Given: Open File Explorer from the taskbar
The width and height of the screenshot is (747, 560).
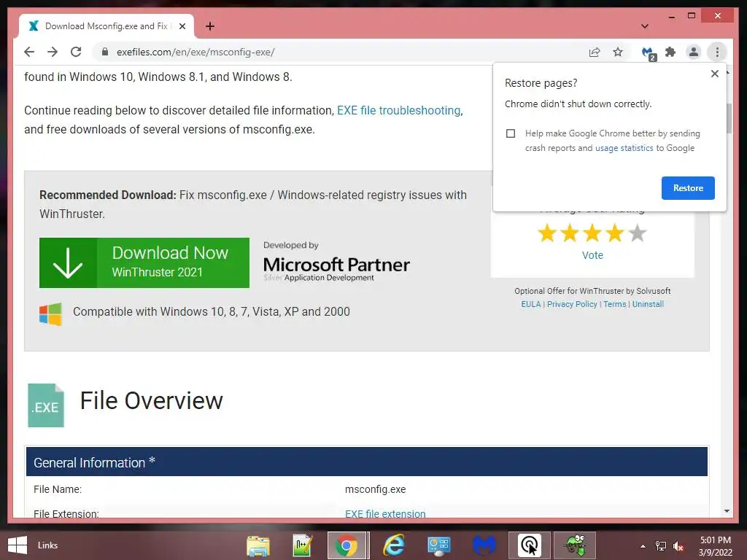Looking at the screenshot, I should pyautogui.click(x=258, y=545).
